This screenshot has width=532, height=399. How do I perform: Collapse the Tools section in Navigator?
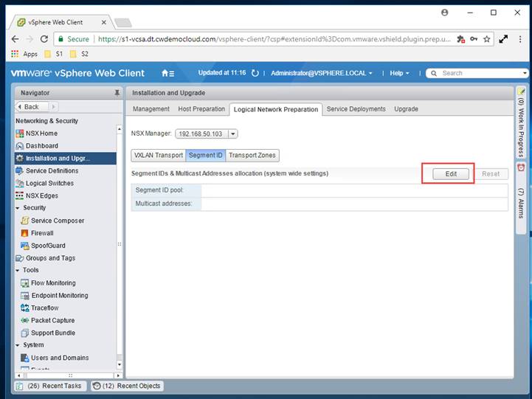18,271
